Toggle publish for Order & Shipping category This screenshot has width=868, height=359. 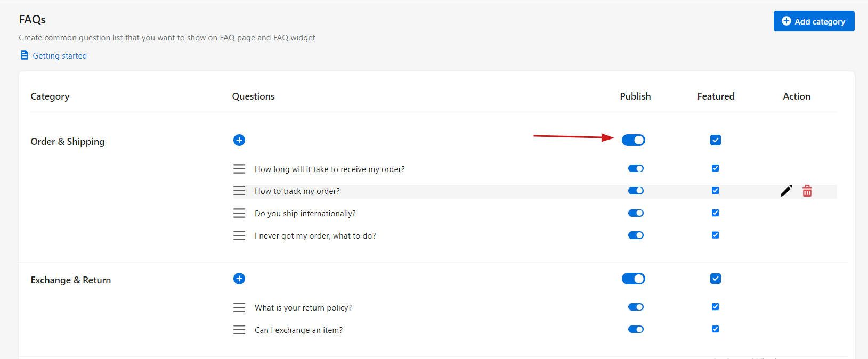pyautogui.click(x=634, y=140)
